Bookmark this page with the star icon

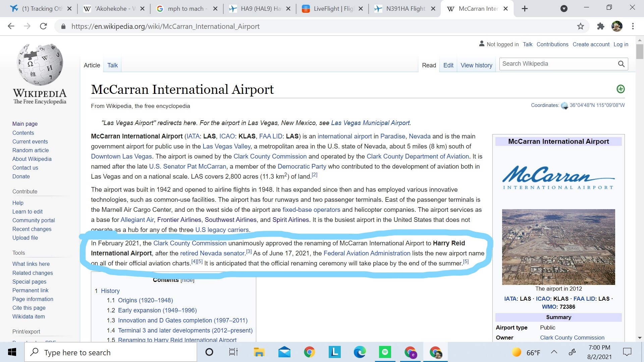581,26
